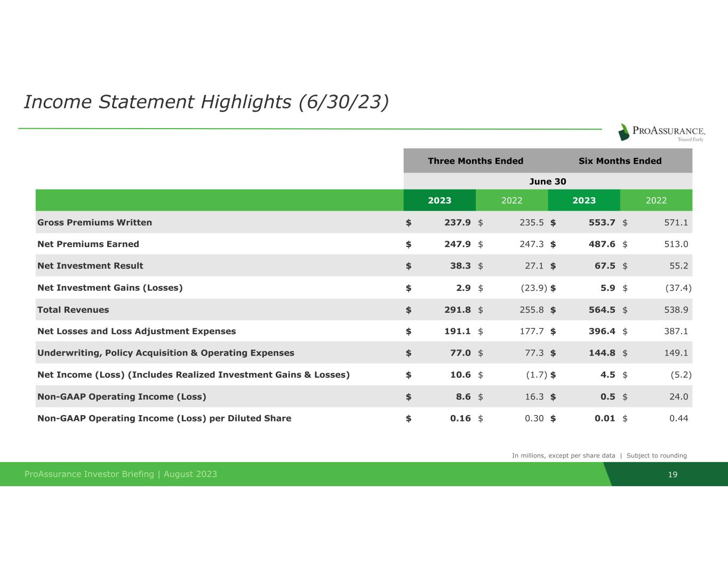
Task: Click the Net Income (Loss) row label
Action: 193,375
